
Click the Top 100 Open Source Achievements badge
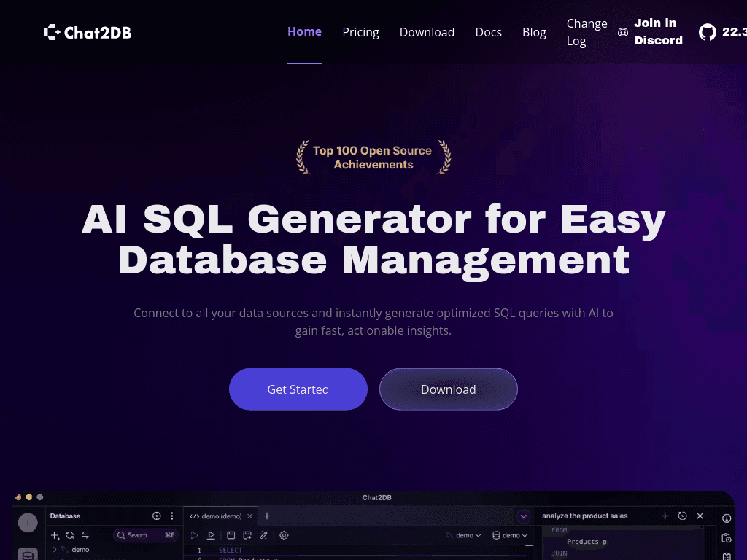click(x=373, y=157)
